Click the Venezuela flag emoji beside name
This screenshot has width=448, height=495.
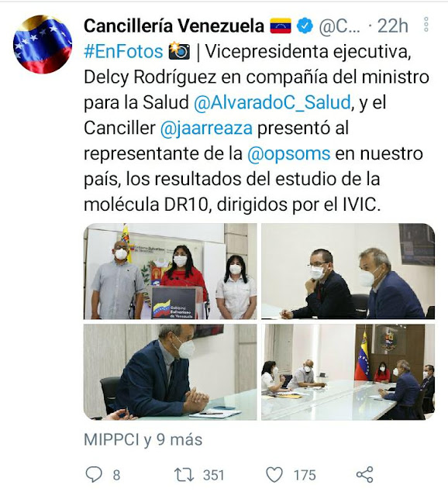281,26
